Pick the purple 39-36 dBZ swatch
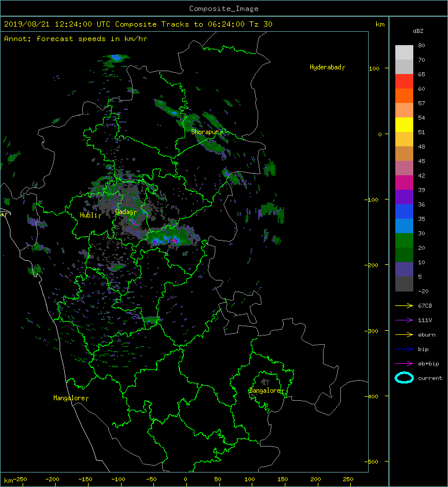This screenshot has height=487, width=448. (x=404, y=197)
